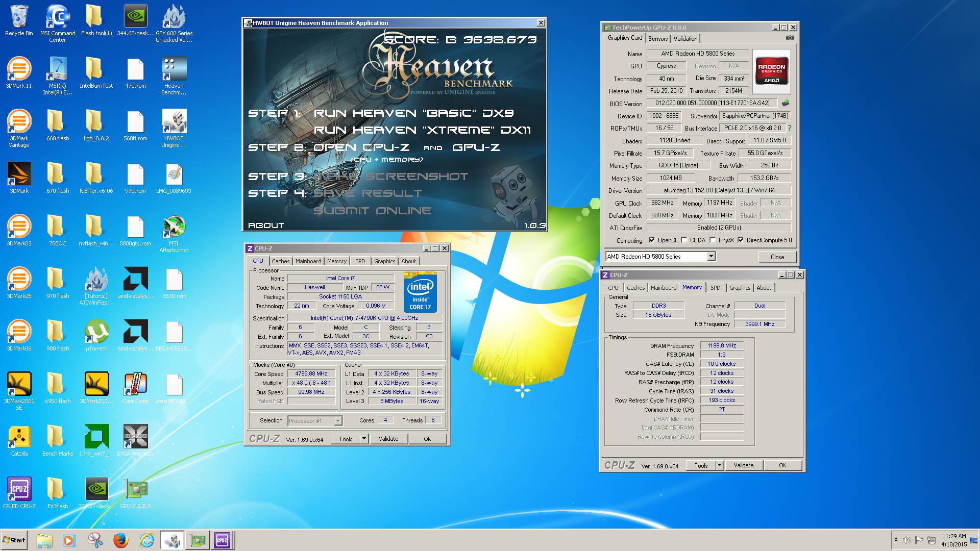The image size is (980, 551).
Task: Open 470.rom file on desktop
Action: click(x=135, y=72)
